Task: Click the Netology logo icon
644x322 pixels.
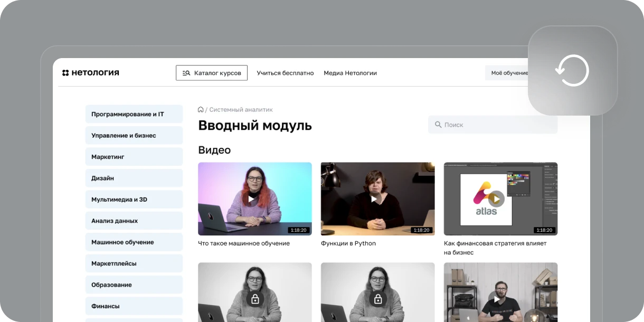Action: (65, 73)
